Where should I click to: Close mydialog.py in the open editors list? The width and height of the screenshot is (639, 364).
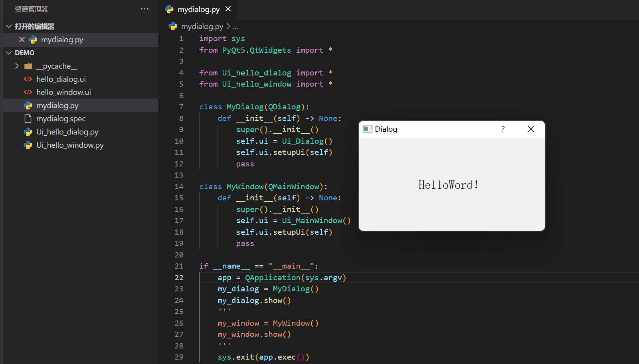(x=22, y=40)
